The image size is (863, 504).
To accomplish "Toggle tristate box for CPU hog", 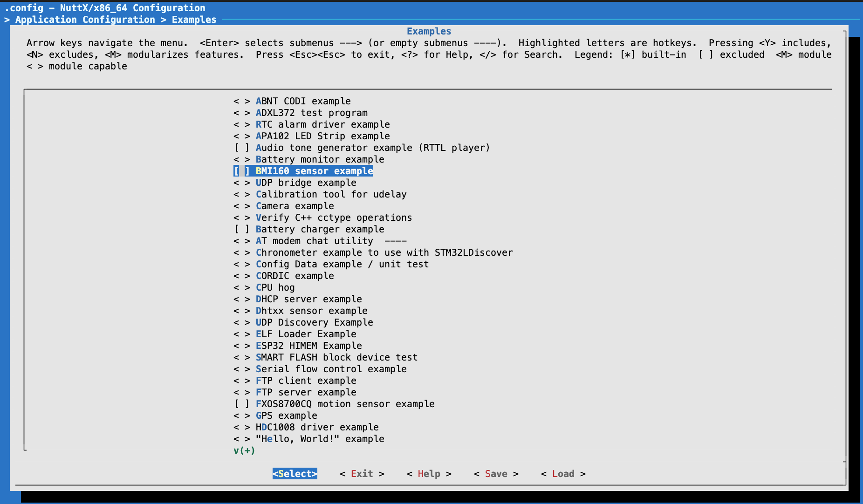I will [241, 287].
